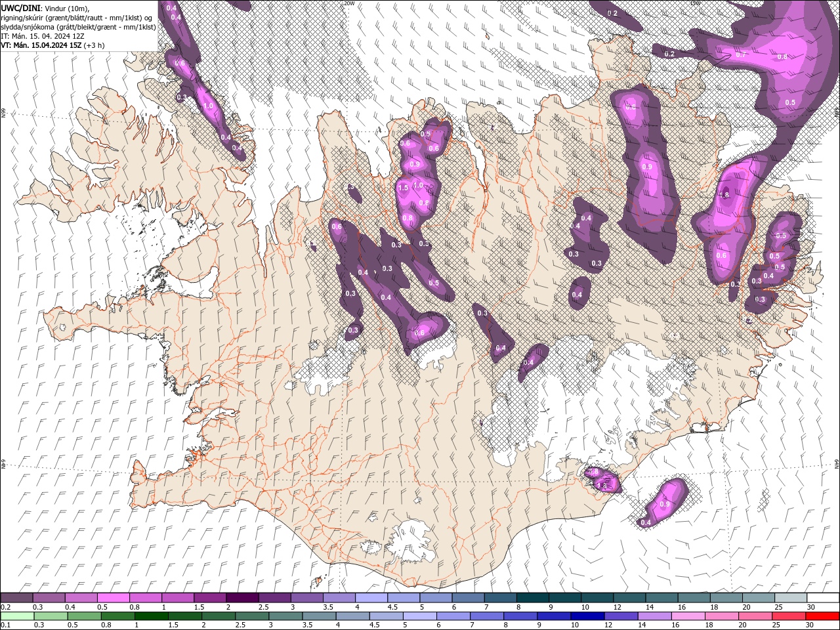Pick the snow-scale swatch for 2.5–3 mm

coord(274,598)
